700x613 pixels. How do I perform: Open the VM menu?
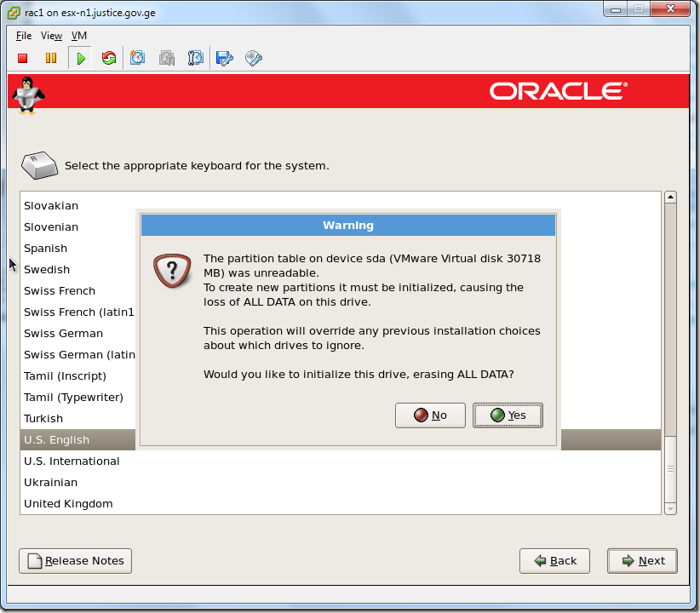tap(78, 36)
